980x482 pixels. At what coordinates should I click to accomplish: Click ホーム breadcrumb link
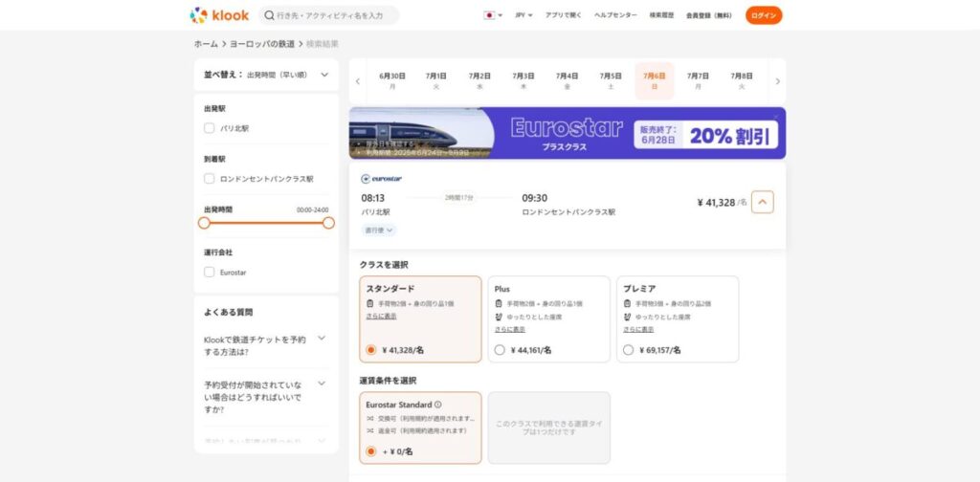point(206,44)
